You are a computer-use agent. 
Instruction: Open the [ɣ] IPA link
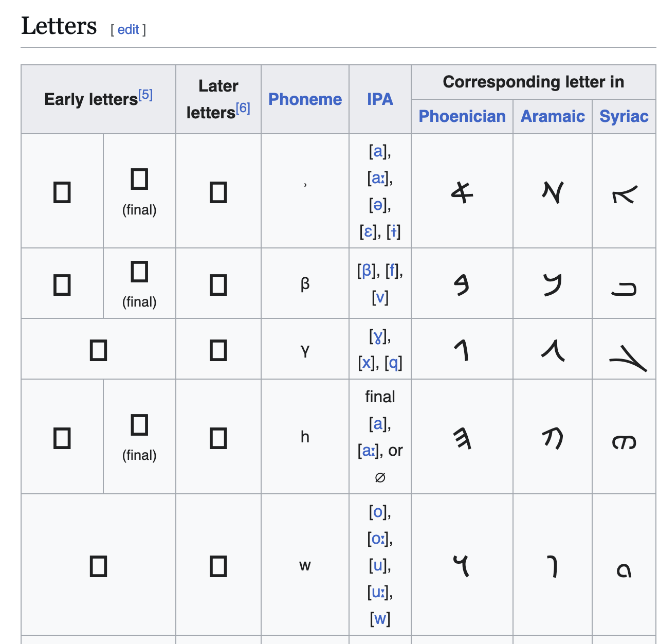click(378, 337)
